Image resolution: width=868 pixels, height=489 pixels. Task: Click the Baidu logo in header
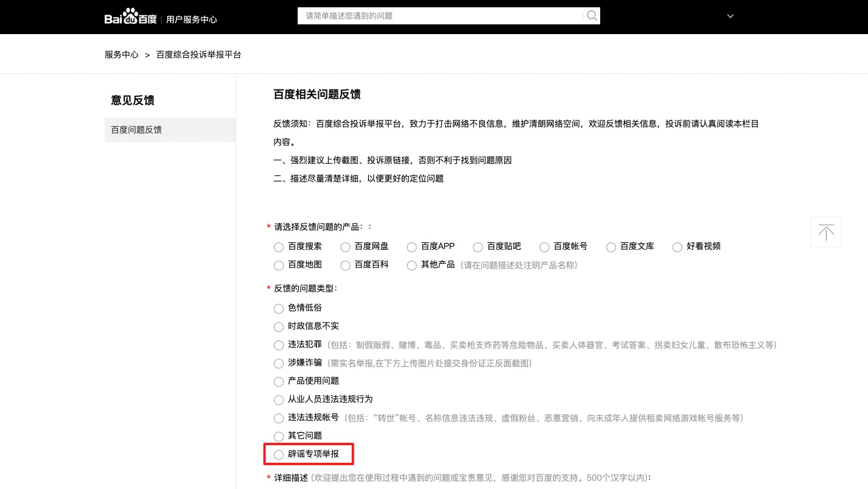tap(130, 18)
